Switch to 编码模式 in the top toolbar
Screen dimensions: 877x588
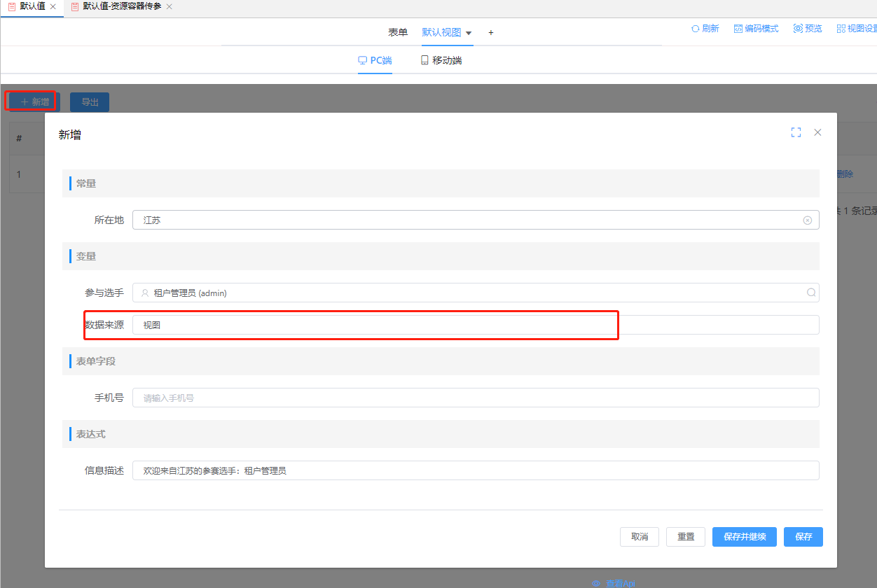click(x=756, y=29)
